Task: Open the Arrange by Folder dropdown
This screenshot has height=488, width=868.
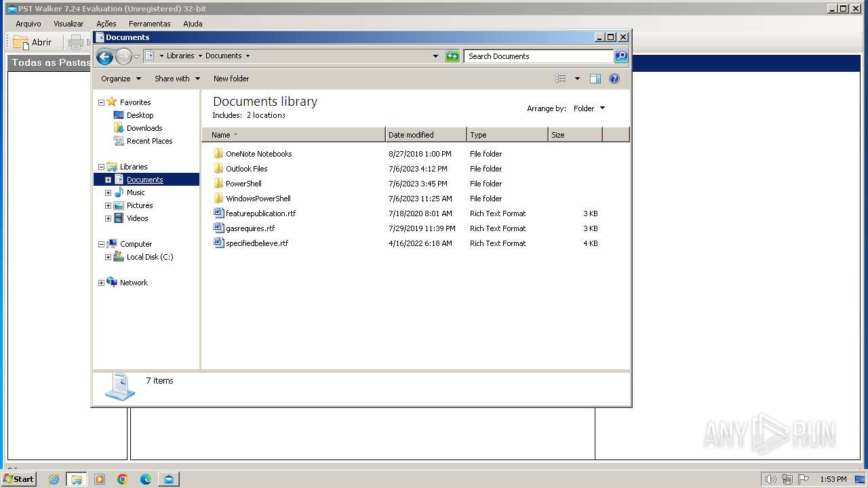Action: point(589,108)
